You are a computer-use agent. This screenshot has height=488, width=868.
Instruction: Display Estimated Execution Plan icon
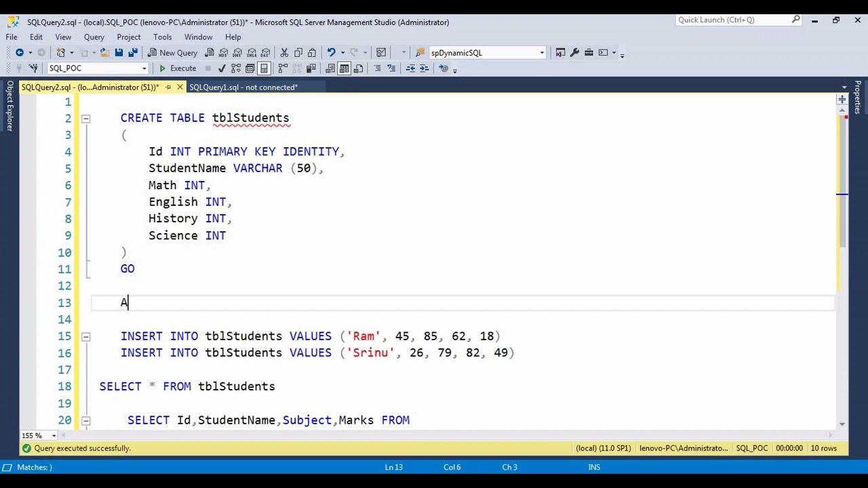click(x=235, y=68)
